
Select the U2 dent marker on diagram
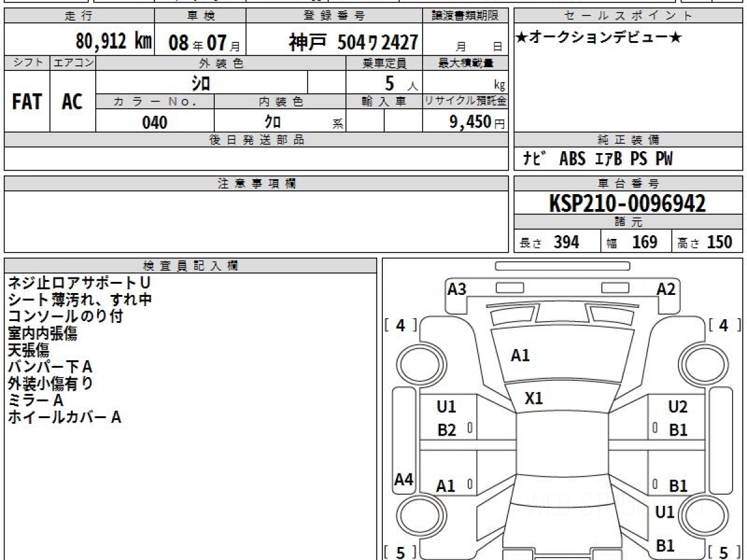click(677, 407)
